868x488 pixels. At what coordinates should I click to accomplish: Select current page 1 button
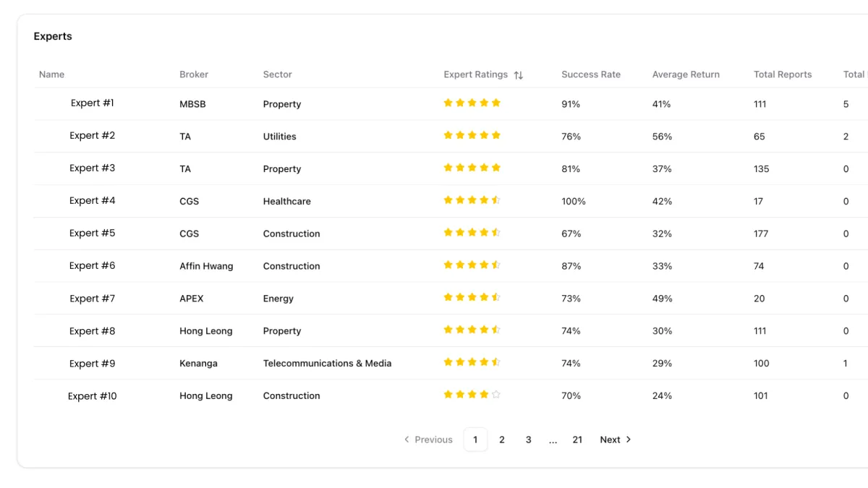[x=475, y=440]
